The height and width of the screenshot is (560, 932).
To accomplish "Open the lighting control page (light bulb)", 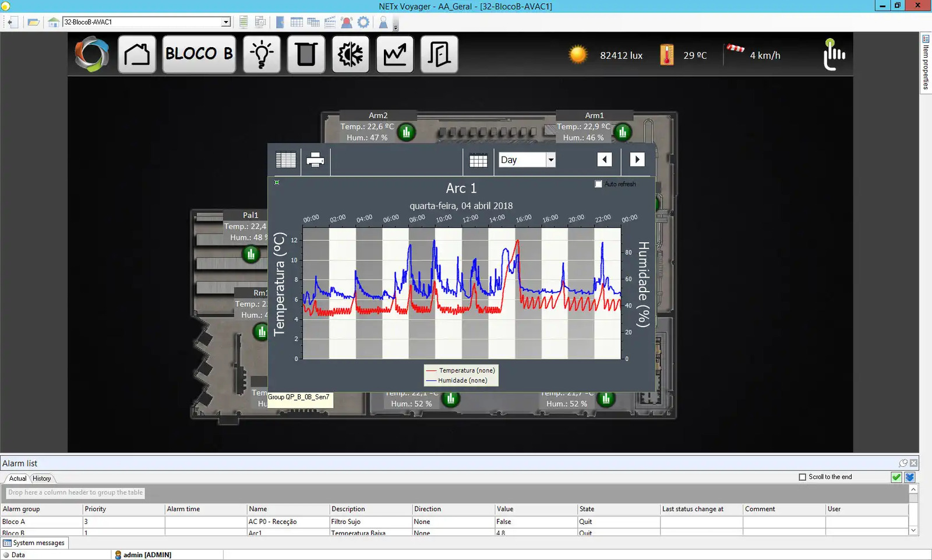I will (262, 55).
